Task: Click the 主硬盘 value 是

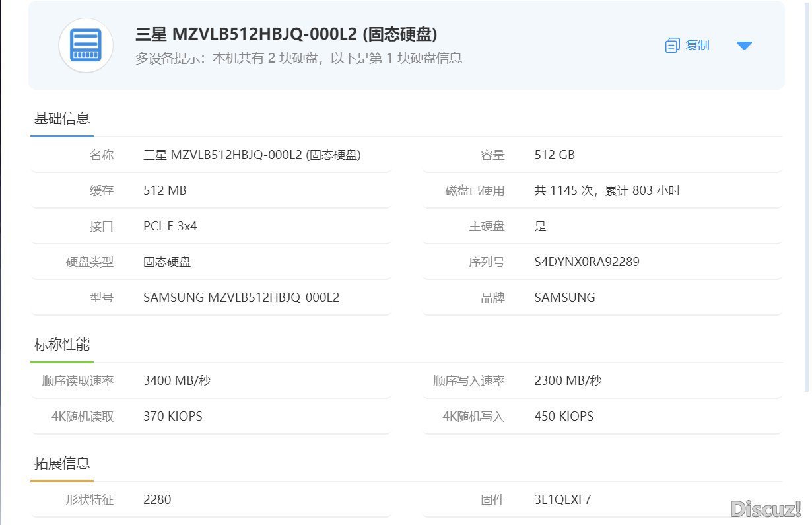Action: pyautogui.click(x=541, y=227)
